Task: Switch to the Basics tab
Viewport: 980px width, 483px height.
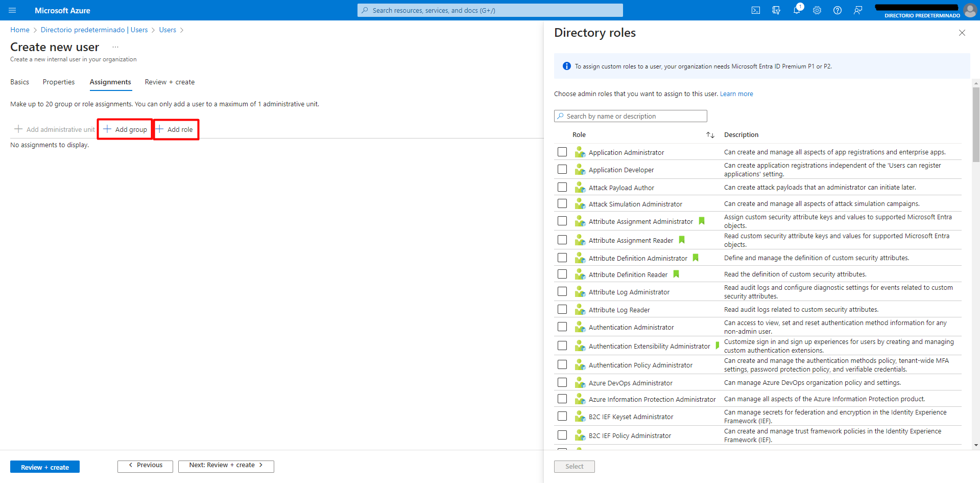Action: 19,82
